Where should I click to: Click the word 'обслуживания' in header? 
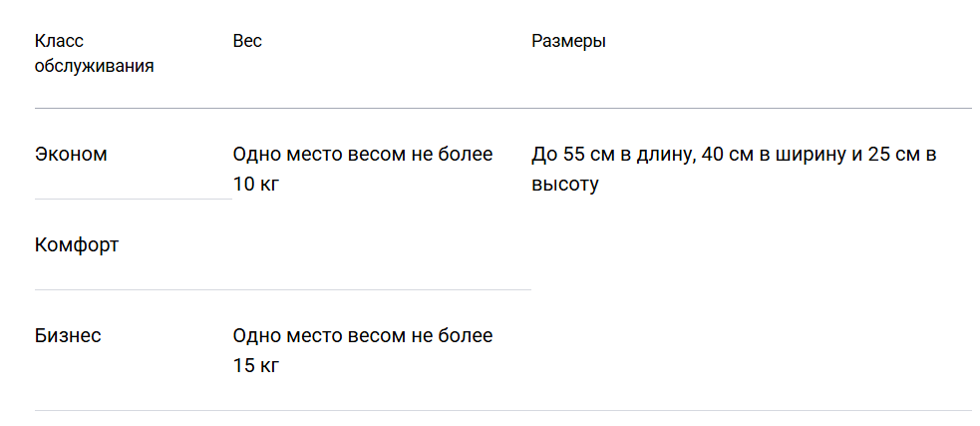(x=94, y=66)
